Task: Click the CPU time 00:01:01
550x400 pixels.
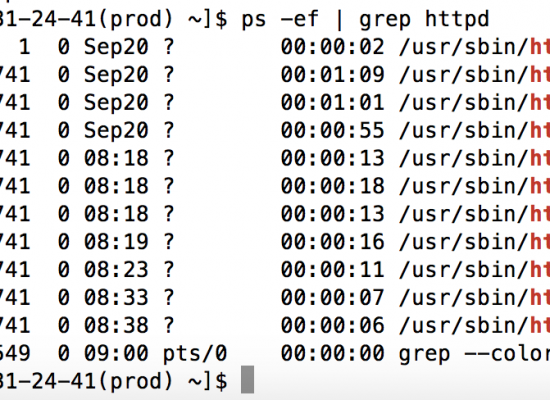Action: [333, 102]
